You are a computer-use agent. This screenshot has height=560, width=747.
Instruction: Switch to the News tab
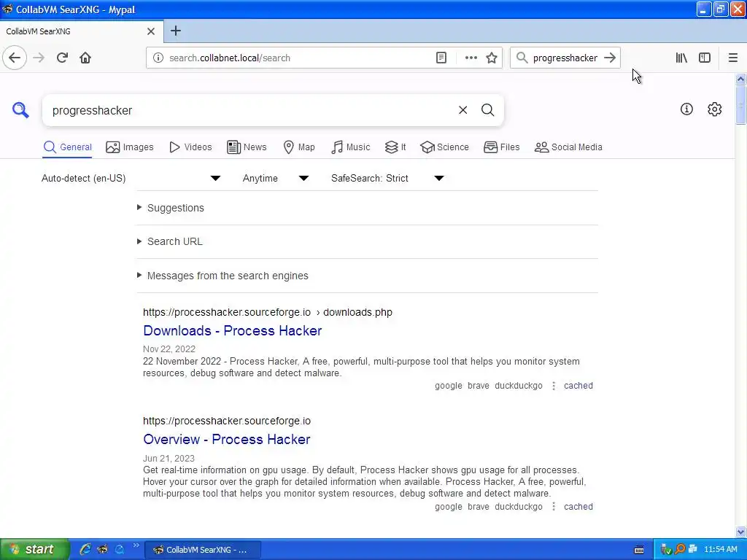[247, 147]
